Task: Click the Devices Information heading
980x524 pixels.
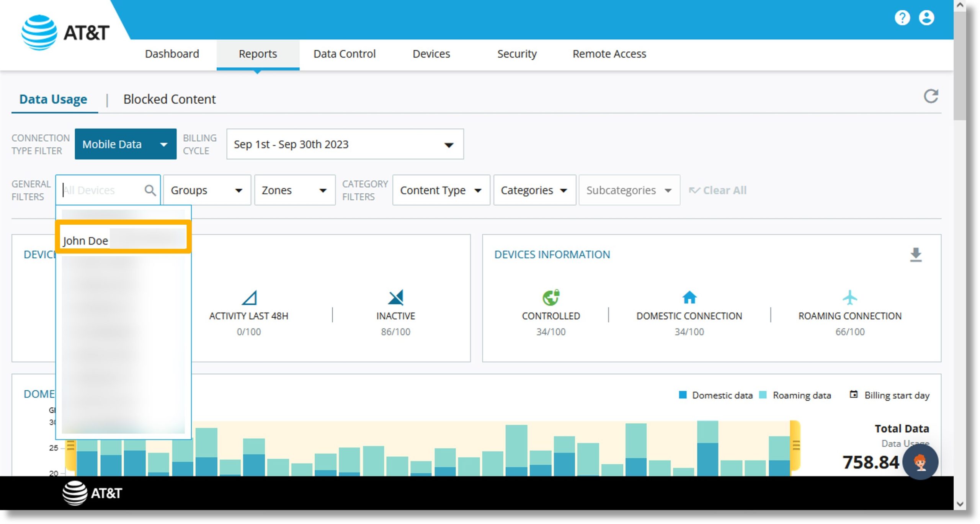Action: [x=552, y=255]
